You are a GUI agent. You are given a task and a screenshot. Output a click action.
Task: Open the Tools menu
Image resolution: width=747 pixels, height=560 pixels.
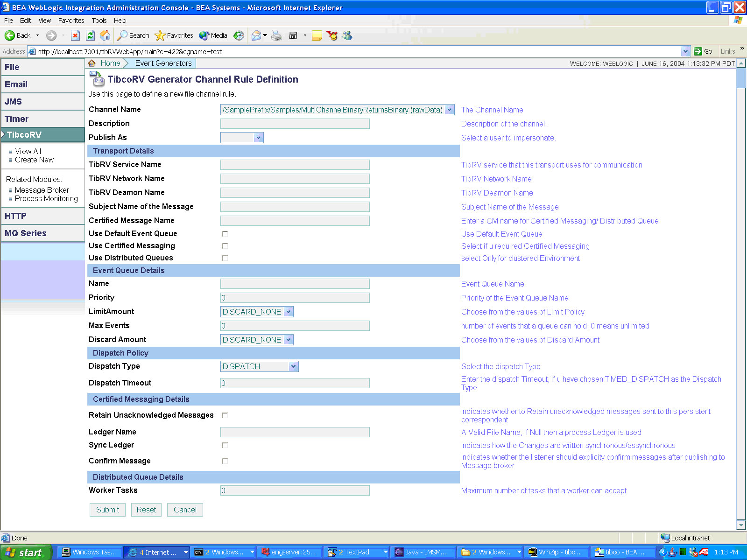(99, 21)
